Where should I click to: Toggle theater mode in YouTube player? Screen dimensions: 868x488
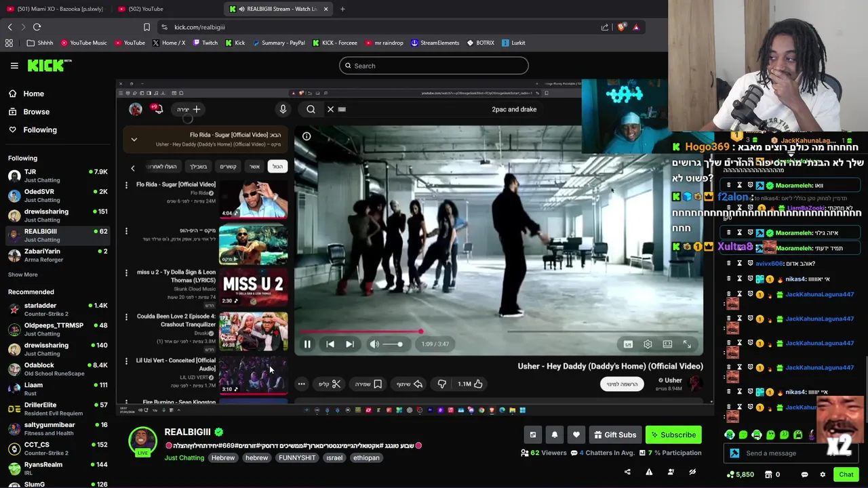click(x=667, y=344)
